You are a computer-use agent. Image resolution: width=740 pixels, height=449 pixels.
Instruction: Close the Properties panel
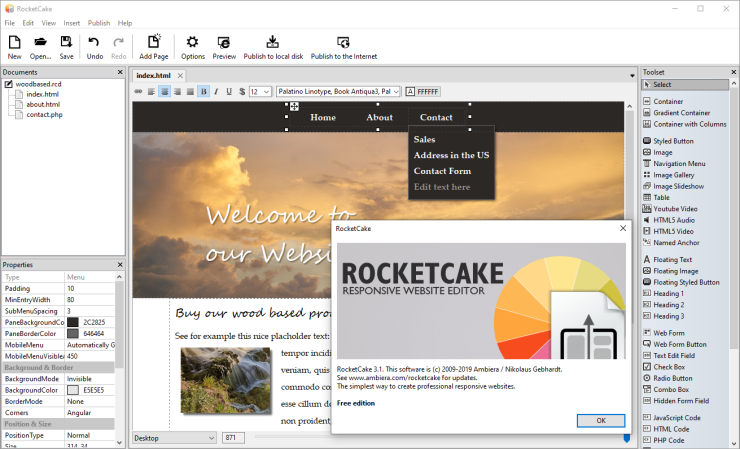120,265
